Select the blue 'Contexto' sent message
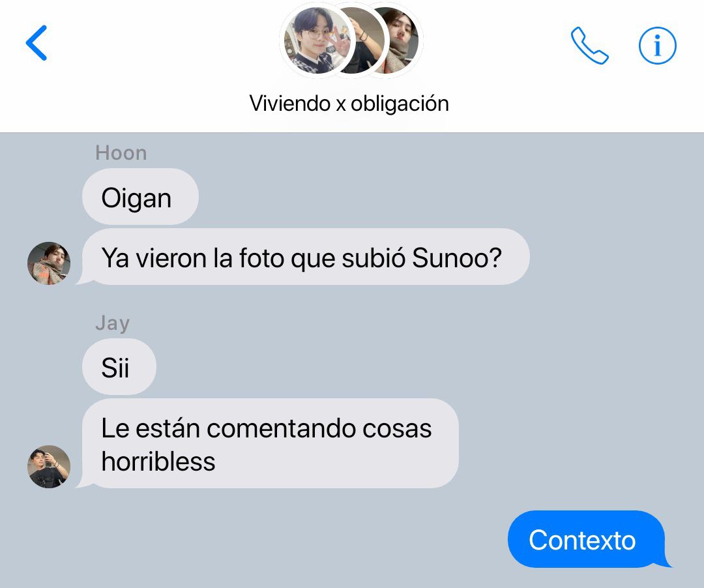 click(x=588, y=539)
